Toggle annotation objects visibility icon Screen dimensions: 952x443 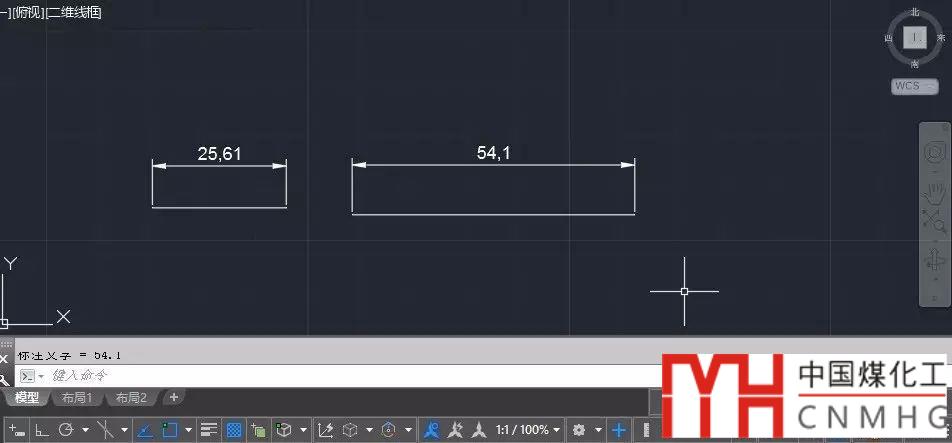coord(431,430)
